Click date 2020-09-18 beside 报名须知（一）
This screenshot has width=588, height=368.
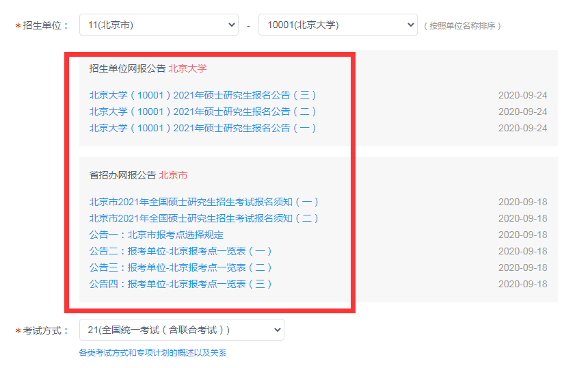522,202
